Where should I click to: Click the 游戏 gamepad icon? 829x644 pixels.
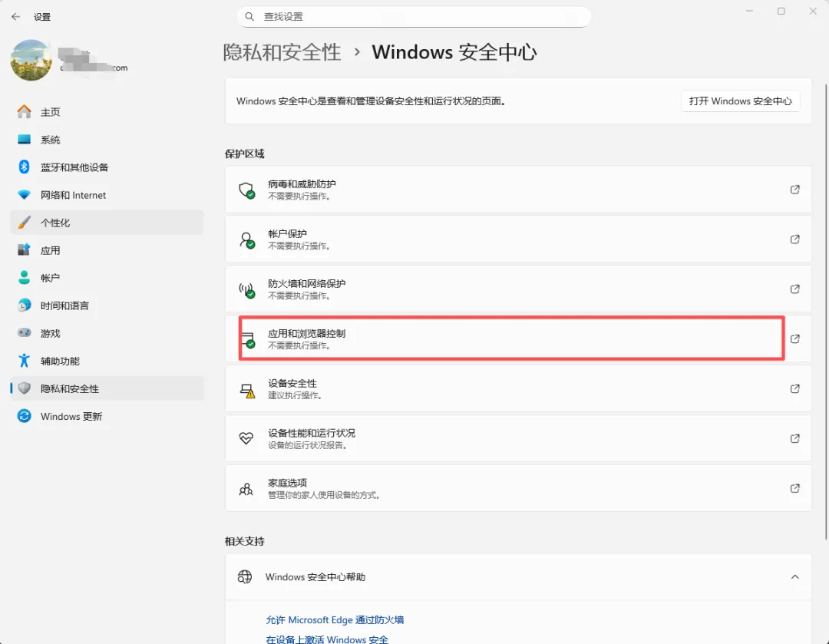tap(24, 333)
